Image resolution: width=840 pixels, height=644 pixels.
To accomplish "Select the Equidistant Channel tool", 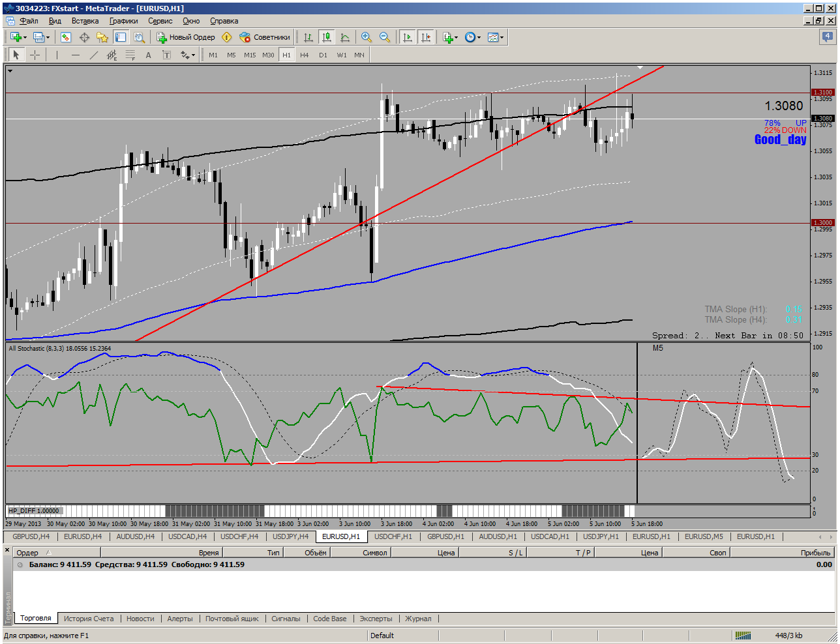I will point(112,55).
